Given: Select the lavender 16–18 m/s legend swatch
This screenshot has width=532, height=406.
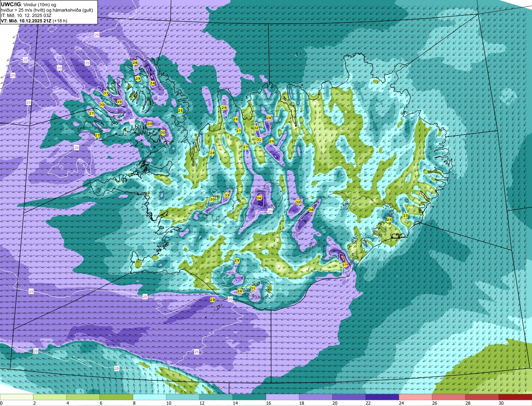Looking at the screenshot, I should 283,397.
